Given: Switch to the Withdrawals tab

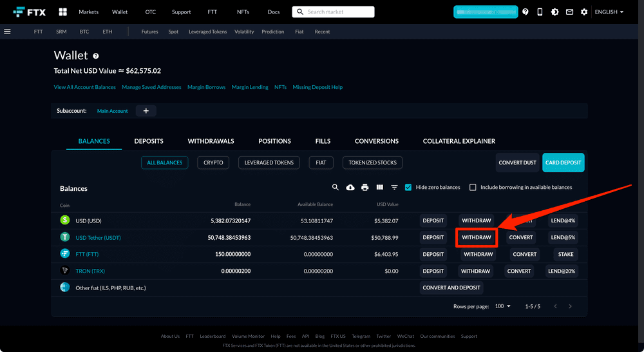Looking at the screenshot, I should tap(211, 141).
